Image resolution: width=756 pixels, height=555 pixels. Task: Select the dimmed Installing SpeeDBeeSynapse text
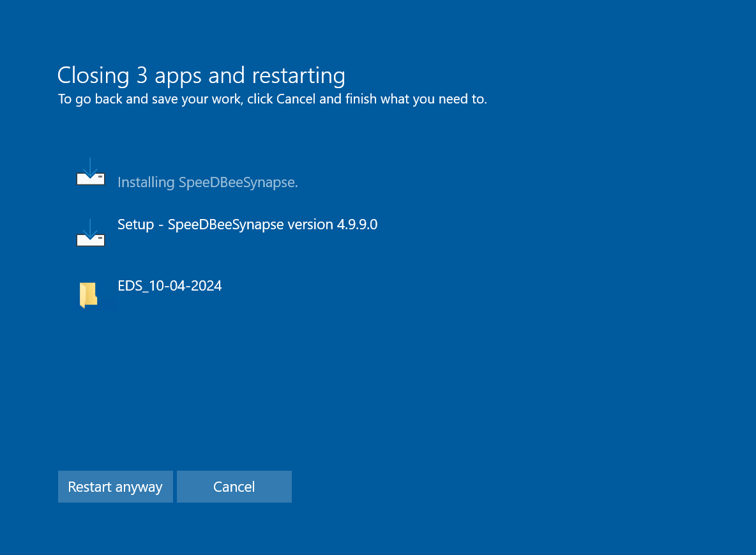click(208, 183)
